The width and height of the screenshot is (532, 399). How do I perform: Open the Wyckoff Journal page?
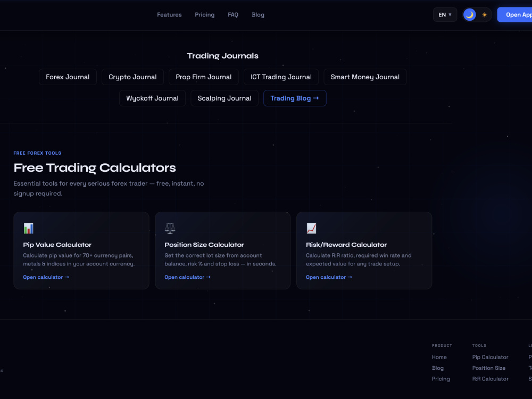(x=152, y=98)
